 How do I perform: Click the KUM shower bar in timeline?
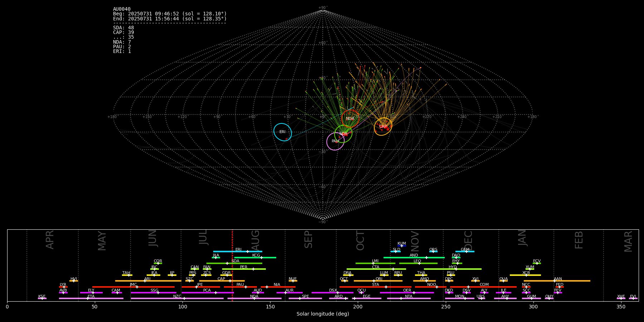pyautogui.click(x=402, y=246)
